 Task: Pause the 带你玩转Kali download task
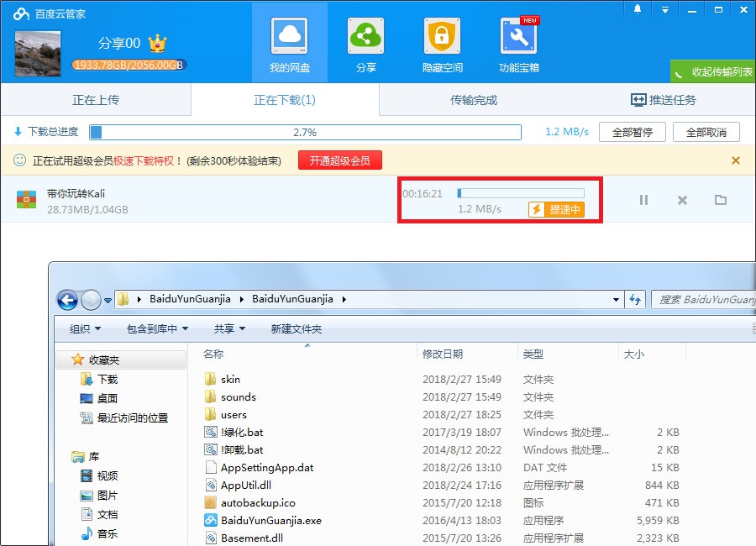coord(644,200)
